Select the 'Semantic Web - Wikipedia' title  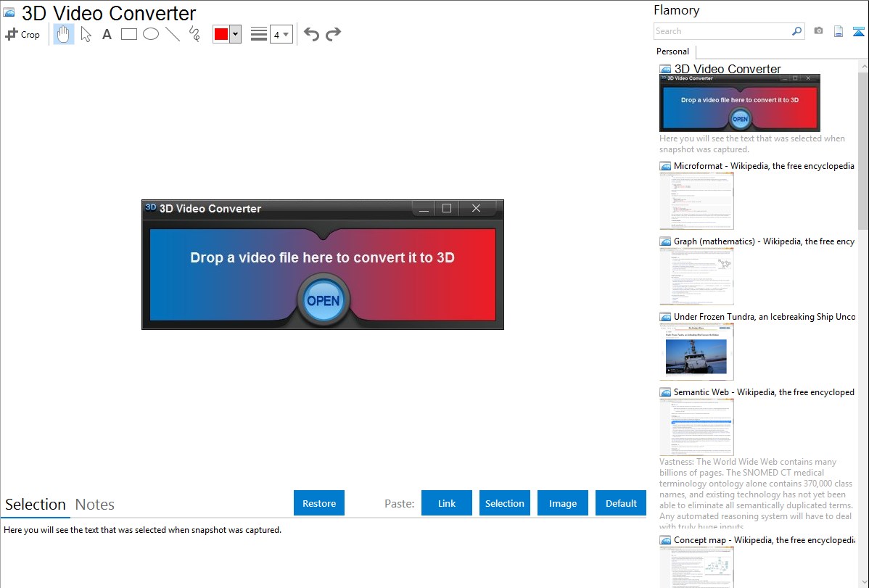[x=764, y=392]
